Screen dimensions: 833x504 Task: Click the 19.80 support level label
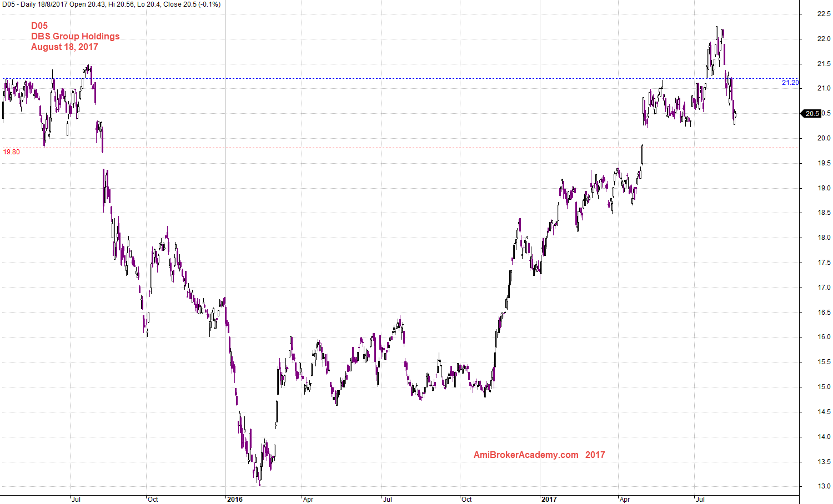(11, 152)
